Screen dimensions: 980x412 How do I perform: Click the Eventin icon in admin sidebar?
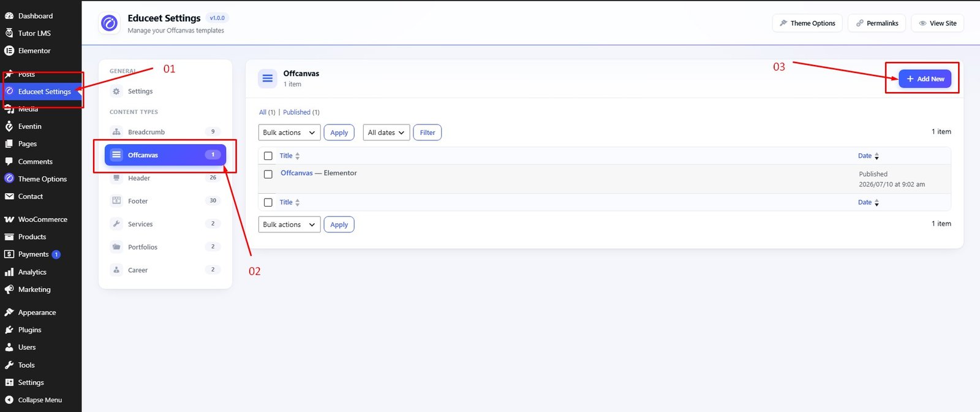tap(9, 126)
